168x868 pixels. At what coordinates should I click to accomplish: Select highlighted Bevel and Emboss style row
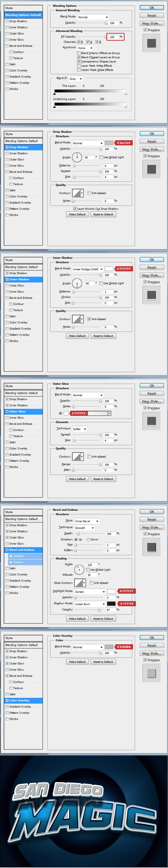(x=23, y=550)
